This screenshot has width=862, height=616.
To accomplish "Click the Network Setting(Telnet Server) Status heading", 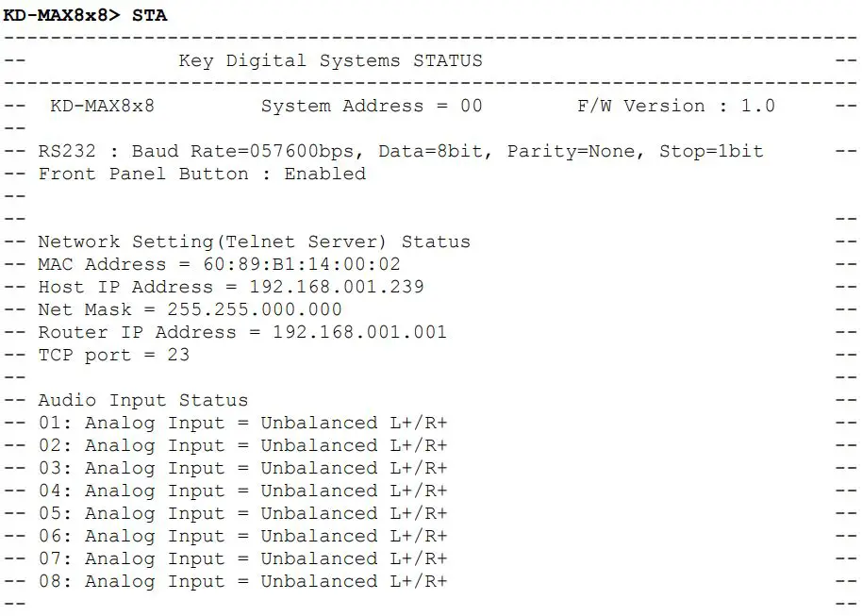I will tap(254, 241).
